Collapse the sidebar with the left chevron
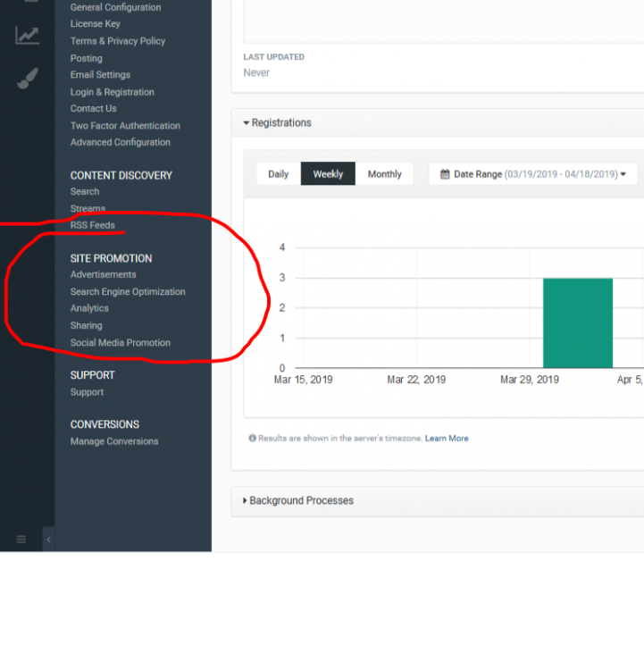644x670 pixels. pos(49,540)
